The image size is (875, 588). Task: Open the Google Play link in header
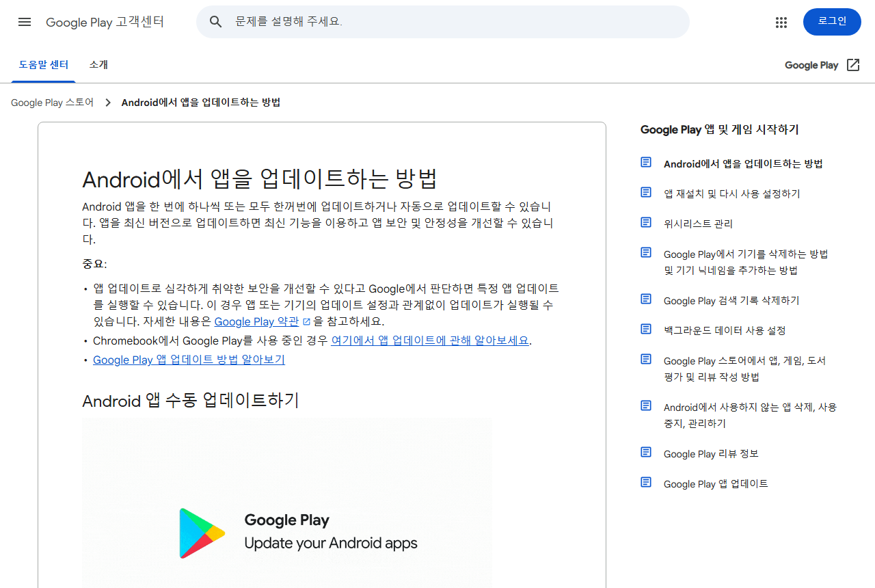point(811,65)
